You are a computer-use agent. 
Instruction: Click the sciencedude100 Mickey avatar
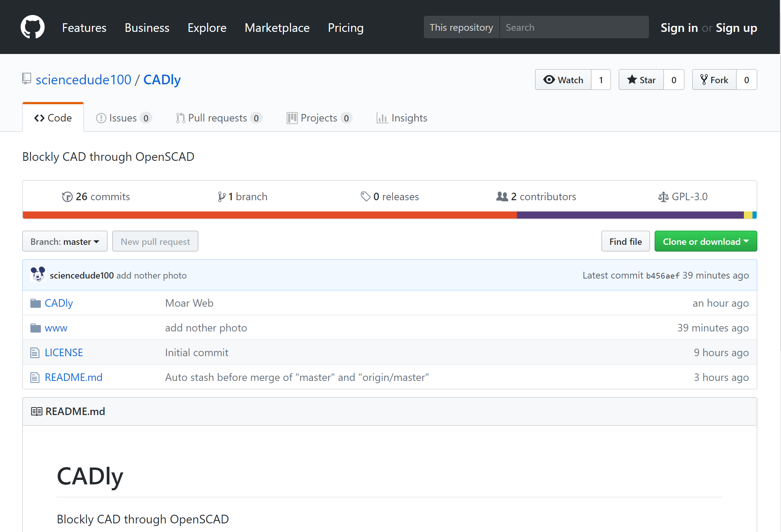38,275
